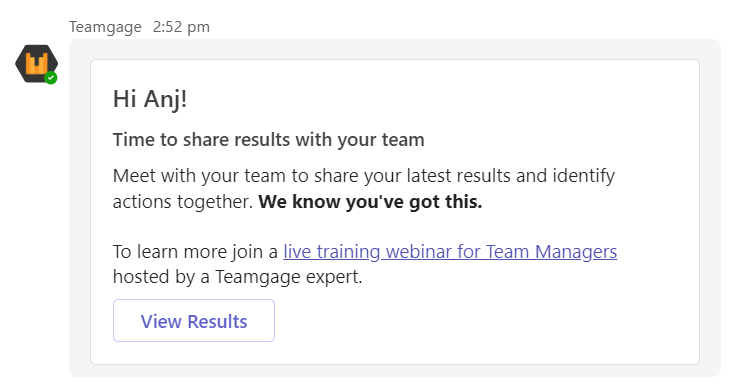Open the Teamgage sender name
The image size is (738, 390).
coord(105,27)
